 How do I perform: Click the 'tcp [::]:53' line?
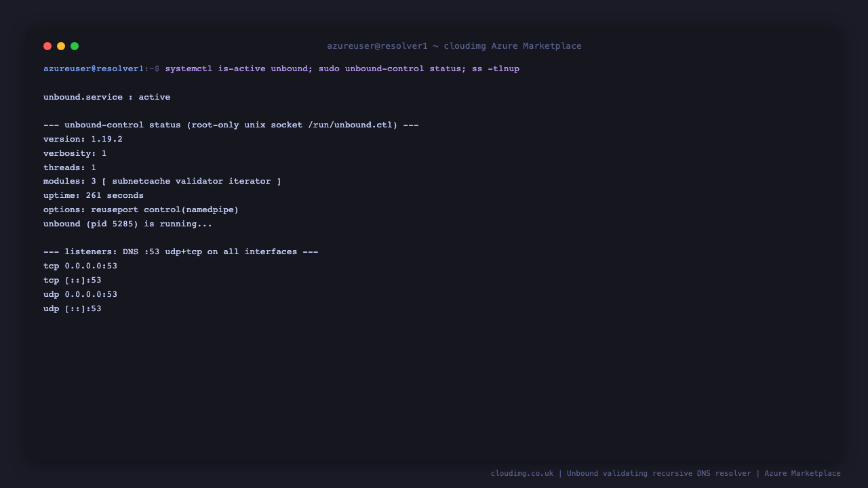coord(73,280)
